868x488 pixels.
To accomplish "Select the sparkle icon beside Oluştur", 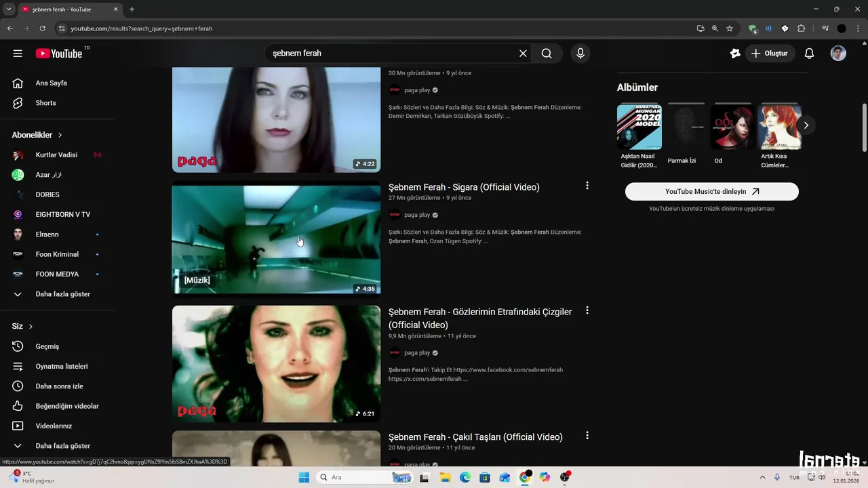I will [735, 54].
